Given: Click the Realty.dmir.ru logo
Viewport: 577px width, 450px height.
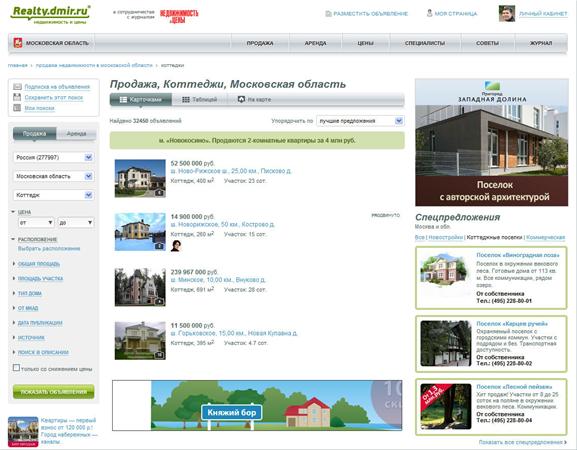Looking at the screenshot, I should [51, 14].
